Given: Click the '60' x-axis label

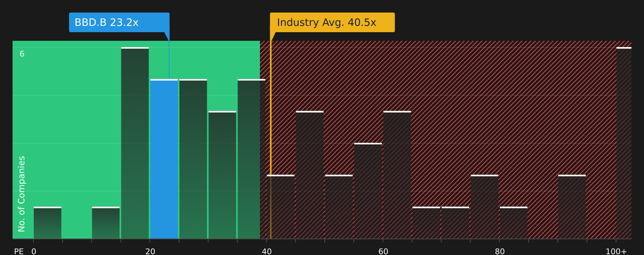Looking at the screenshot, I should pyautogui.click(x=383, y=251).
